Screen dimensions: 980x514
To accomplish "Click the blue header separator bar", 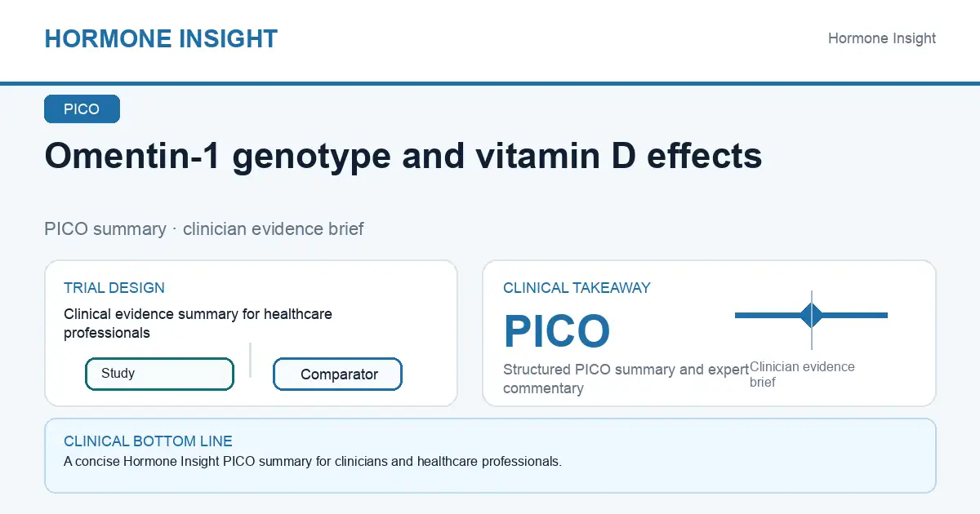I will coord(490,83).
